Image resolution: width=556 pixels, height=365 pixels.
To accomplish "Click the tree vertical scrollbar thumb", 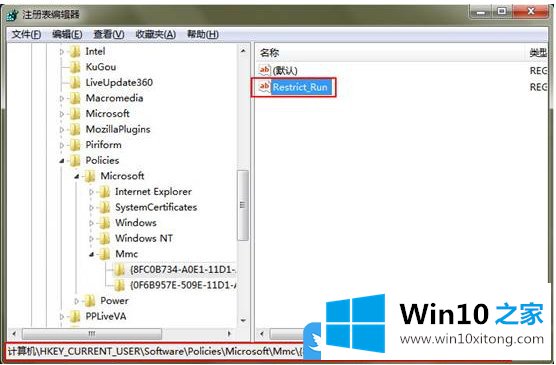I will (x=243, y=206).
